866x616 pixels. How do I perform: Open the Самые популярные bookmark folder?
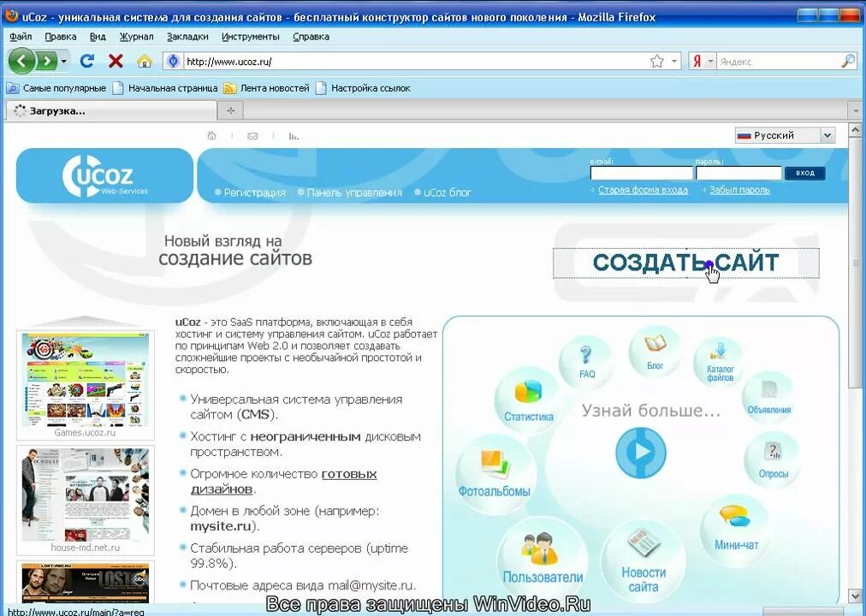[56, 88]
